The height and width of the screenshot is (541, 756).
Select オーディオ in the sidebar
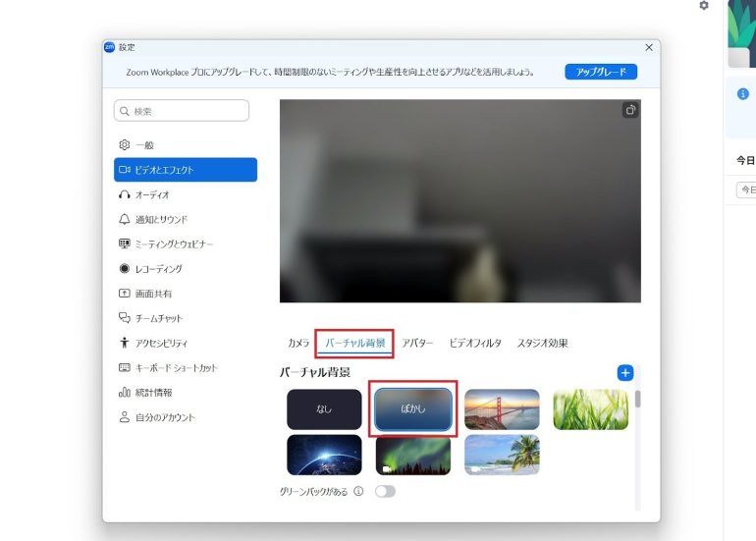(x=151, y=194)
